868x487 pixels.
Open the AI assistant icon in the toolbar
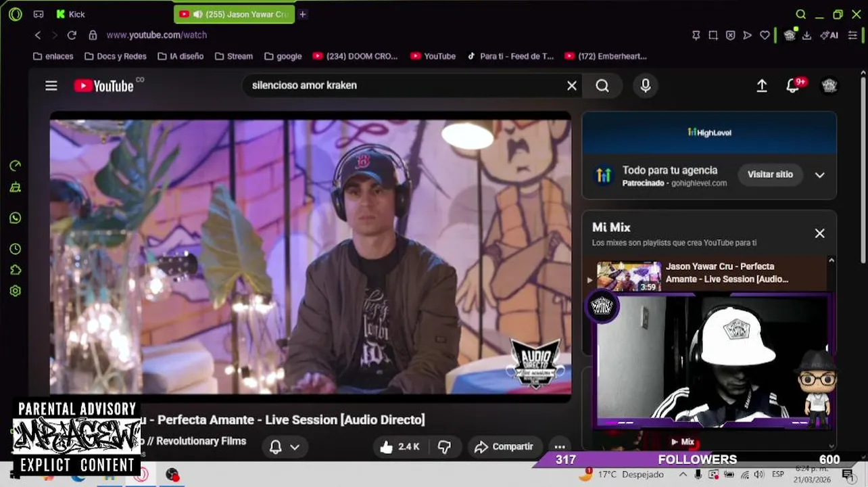click(829, 35)
